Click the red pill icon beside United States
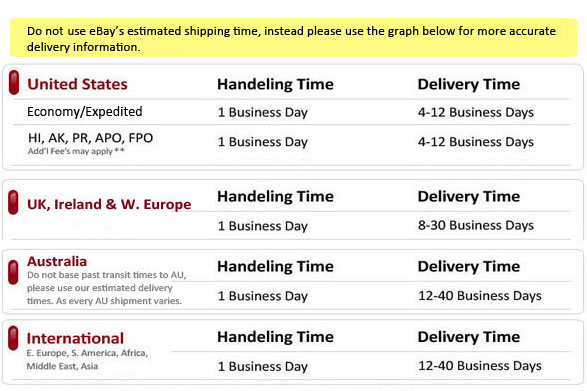 (14, 82)
